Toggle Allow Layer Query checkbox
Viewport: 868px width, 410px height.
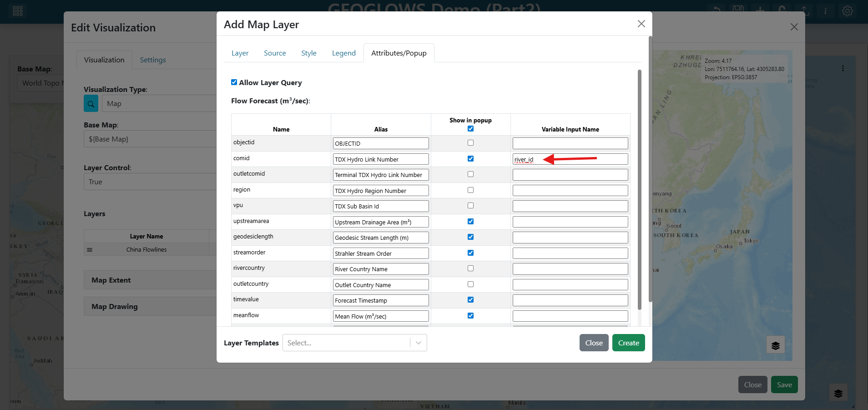tap(234, 82)
